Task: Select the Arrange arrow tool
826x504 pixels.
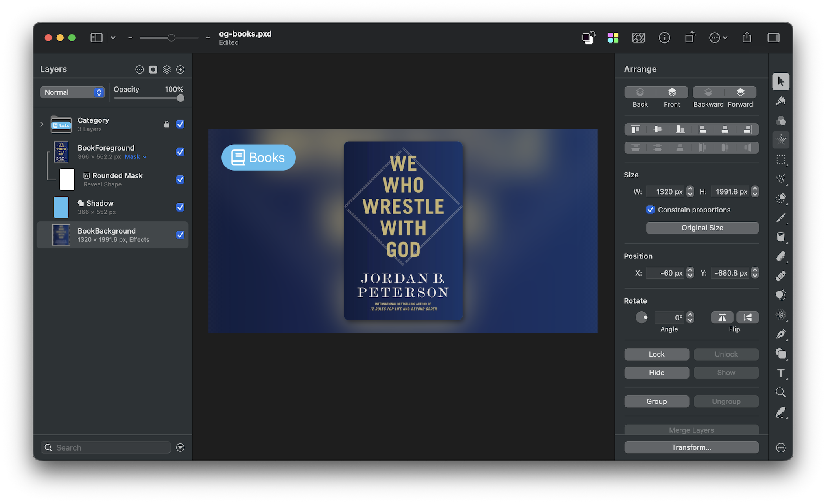Action: (x=781, y=81)
